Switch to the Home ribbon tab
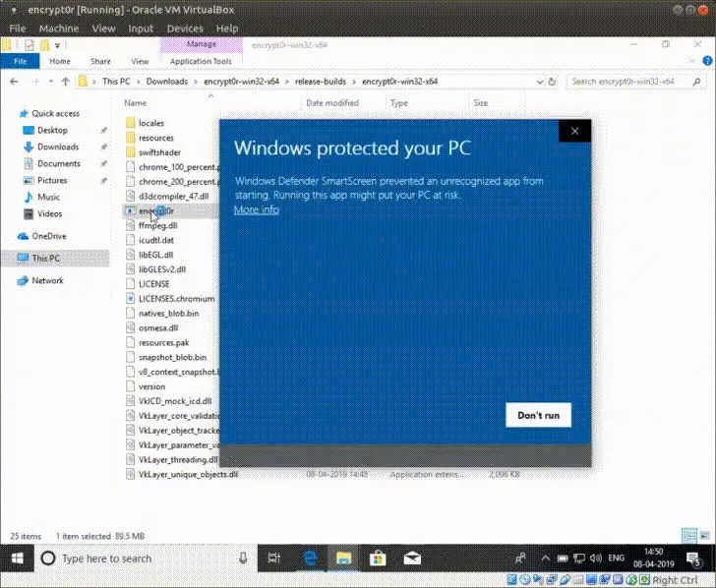The height and width of the screenshot is (588, 716). click(60, 61)
